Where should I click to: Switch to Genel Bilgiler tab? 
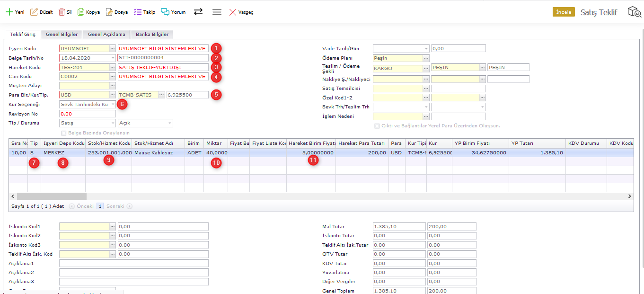(62, 34)
